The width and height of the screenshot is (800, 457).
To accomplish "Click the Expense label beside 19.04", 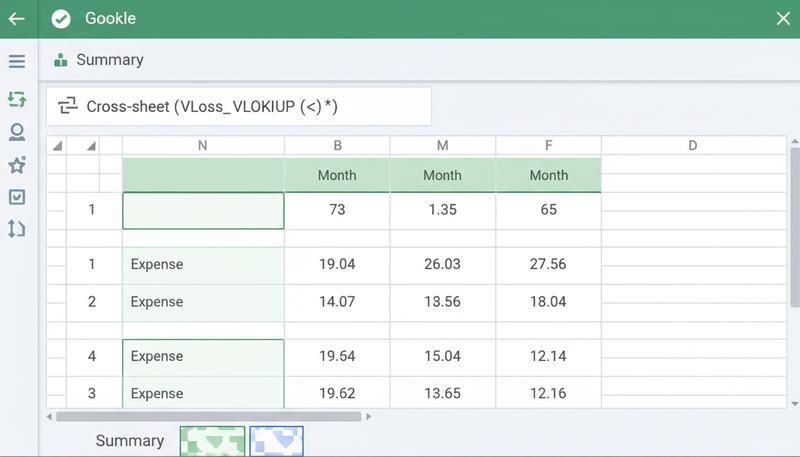I will click(x=157, y=264).
